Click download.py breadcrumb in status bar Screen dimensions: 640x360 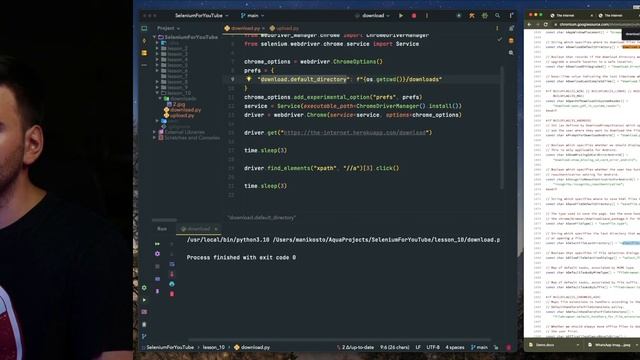[x=252, y=347]
